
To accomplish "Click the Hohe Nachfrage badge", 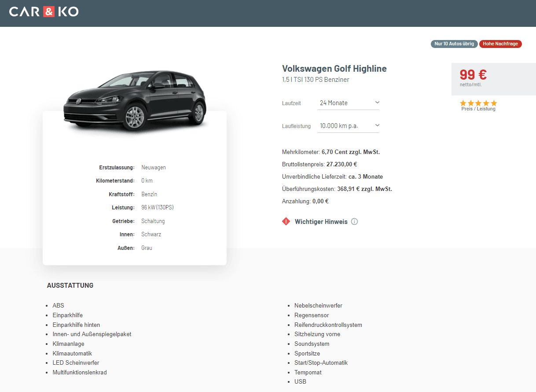I will coord(500,44).
